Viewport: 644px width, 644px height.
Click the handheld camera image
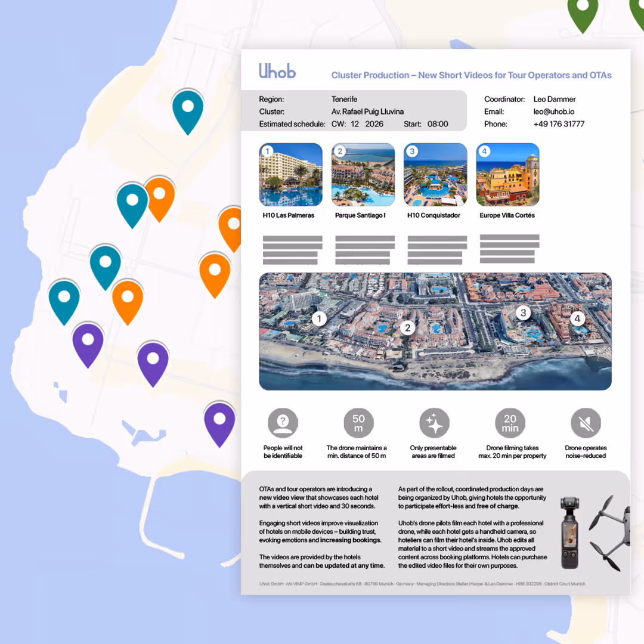click(569, 532)
